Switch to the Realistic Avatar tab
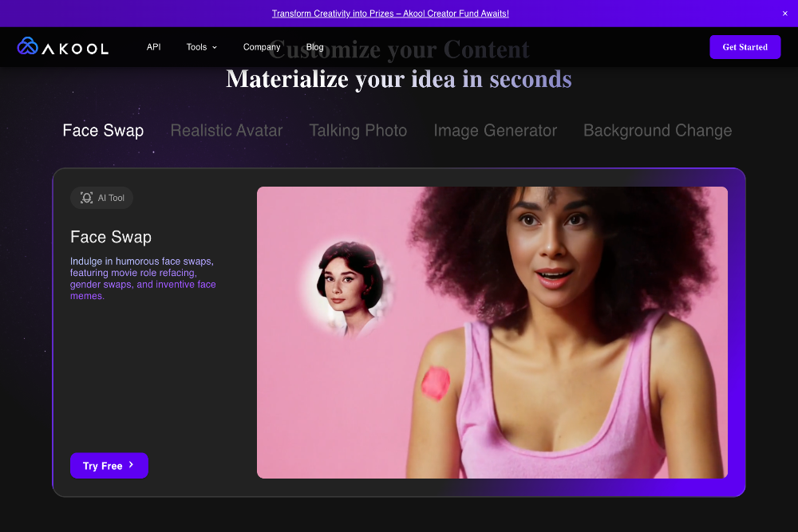The width and height of the screenshot is (798, 532). 227,130
